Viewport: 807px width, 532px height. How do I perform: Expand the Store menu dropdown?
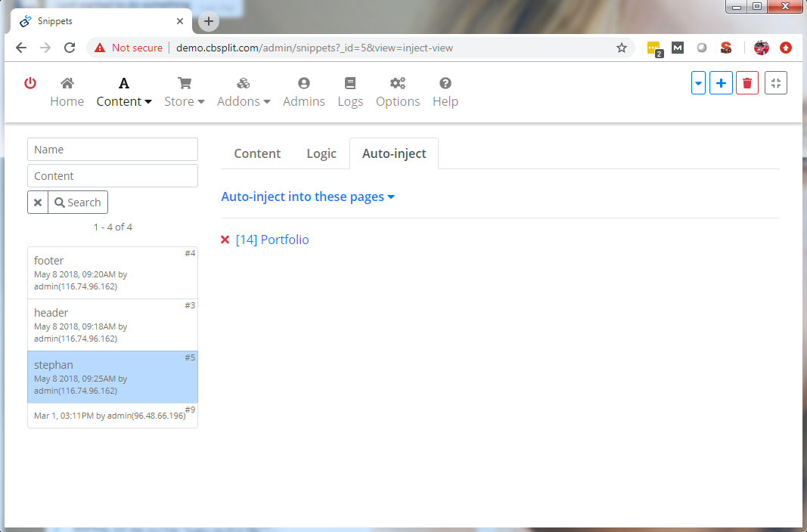pyautogui.click(x=185, y=92)
